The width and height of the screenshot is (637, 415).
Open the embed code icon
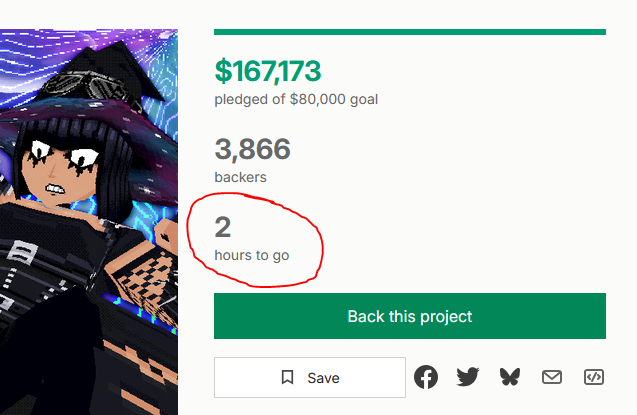(594, 377)
